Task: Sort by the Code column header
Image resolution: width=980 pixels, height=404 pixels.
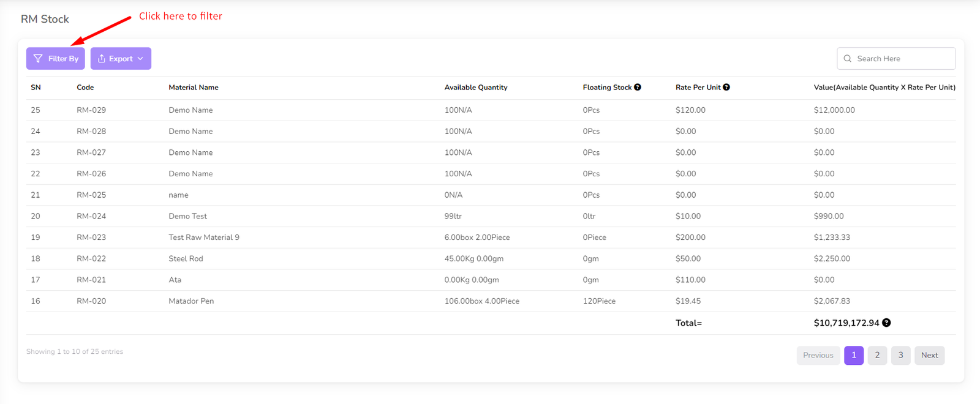Action: (85, 88)
